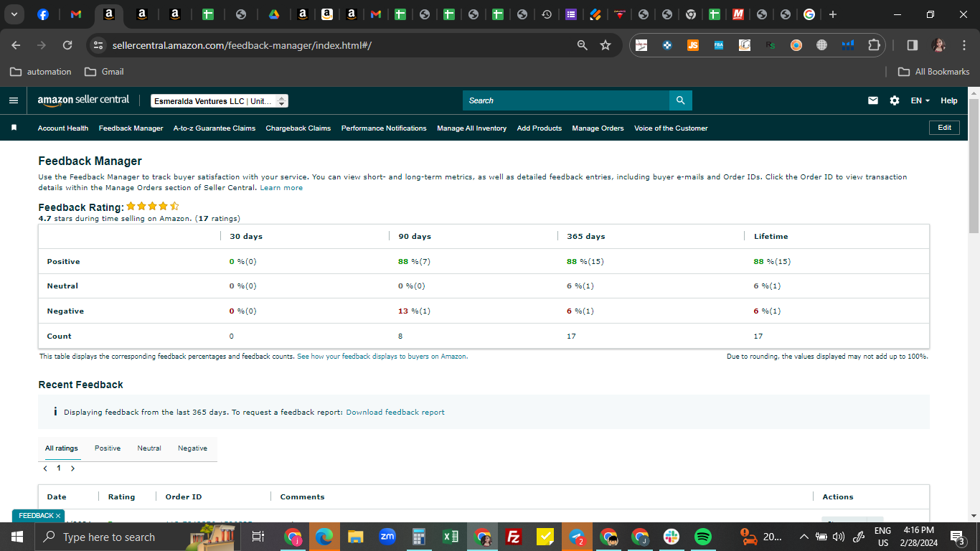Open the Windows Start menu
This screenshot has width=980, height=551.
click(x=17, y=537)
